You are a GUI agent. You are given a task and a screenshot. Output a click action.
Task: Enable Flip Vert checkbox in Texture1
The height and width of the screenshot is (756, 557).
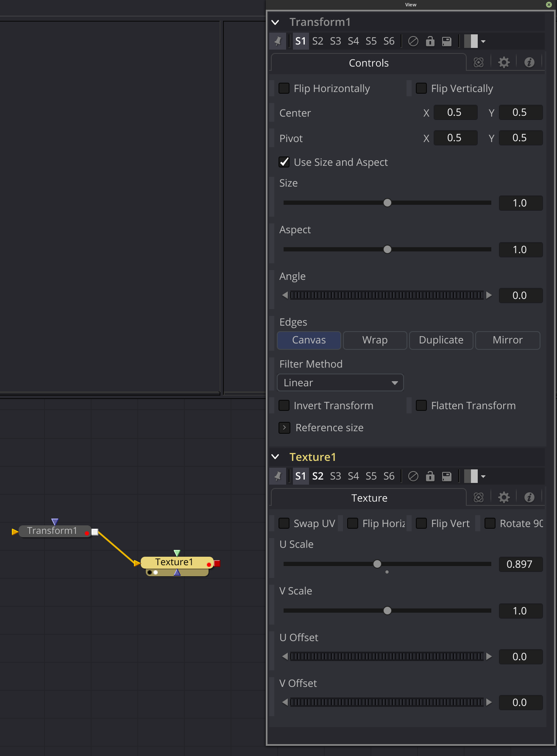(x=421, y=523)
